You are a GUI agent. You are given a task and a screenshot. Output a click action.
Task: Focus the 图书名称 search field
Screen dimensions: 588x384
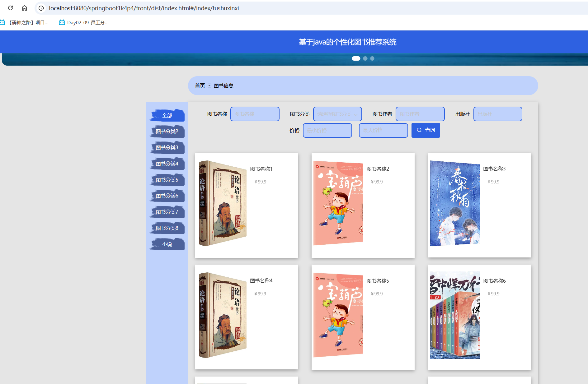[x=255, y=114]
